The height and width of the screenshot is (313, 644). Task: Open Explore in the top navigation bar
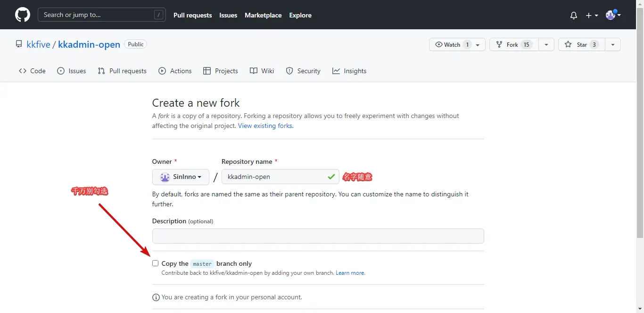[x=300, y=15]
